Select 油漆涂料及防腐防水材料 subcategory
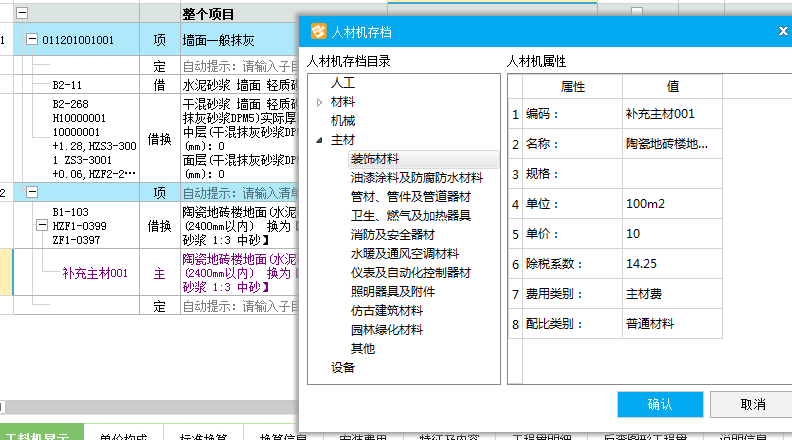 pos(417,178)
